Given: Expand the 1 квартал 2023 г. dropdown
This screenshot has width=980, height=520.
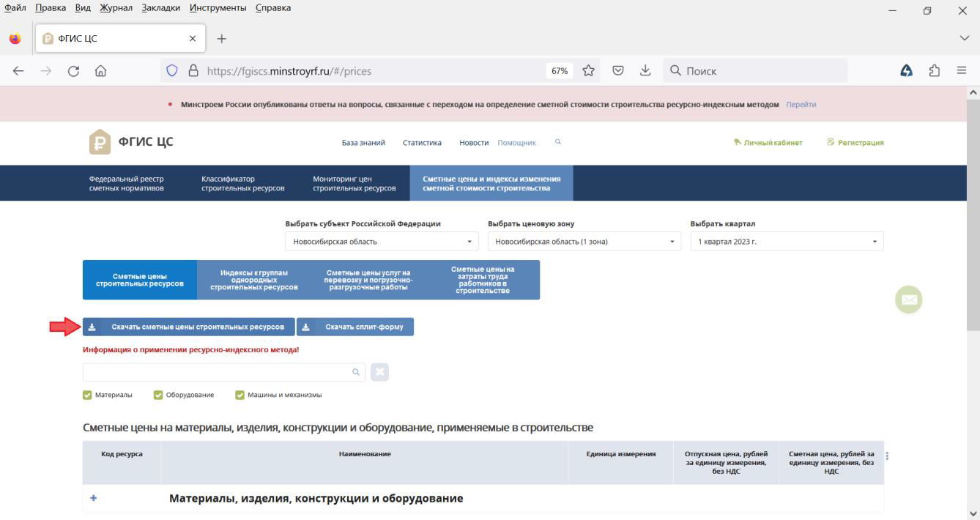Looking at the screenshot, I should pyautogui.click(x=787, y=242).
